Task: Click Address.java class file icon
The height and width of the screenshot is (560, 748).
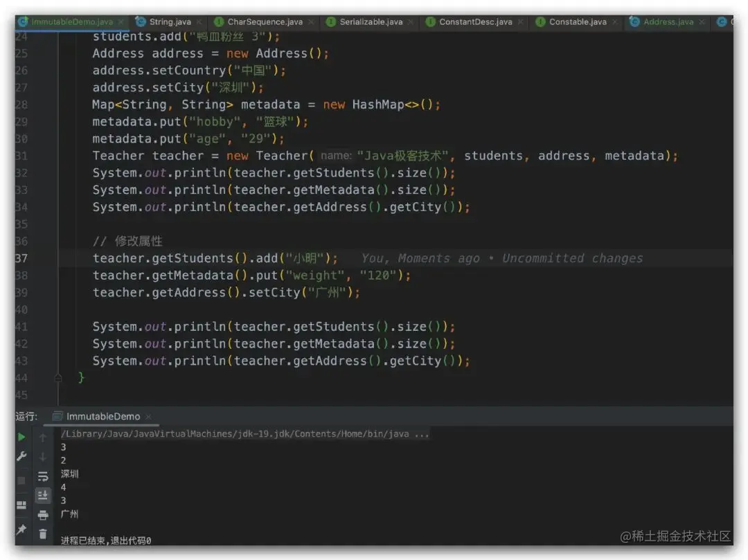Action: tap(634, 21)
